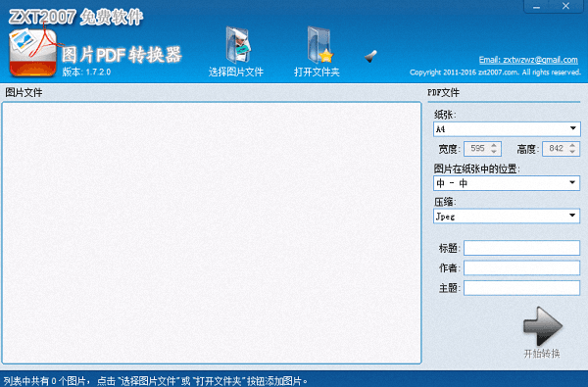Click the ZXT2007 免费软件 title text
Image resolution: width=588 pixels, height=387 pixels.
pyautogui.click(x=75, y=18)
